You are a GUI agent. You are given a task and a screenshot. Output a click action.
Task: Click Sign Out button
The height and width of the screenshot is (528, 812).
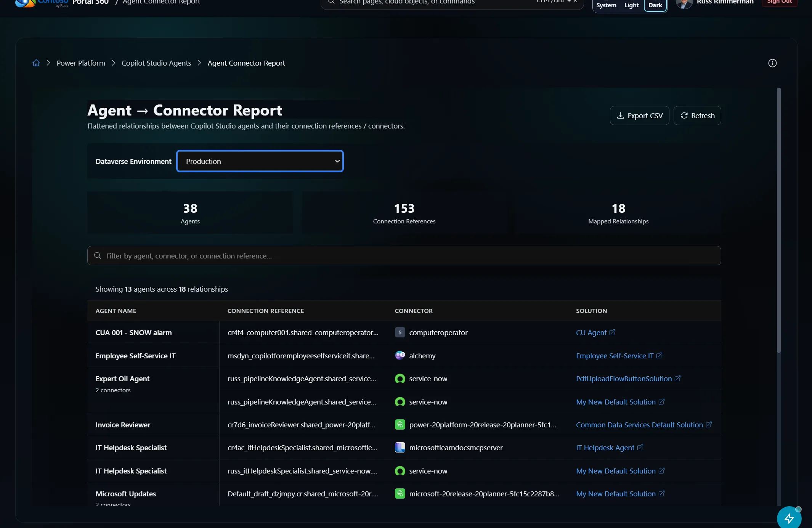[779, 2]
